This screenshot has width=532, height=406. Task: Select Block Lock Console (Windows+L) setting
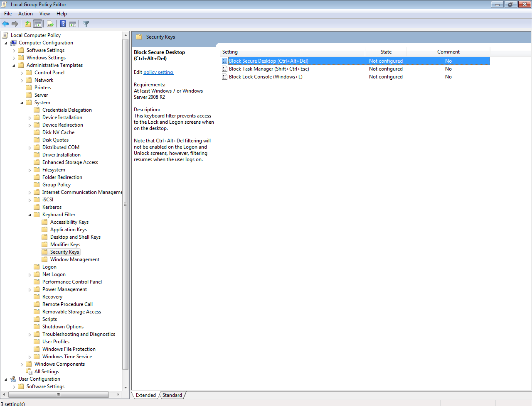click(265, 77)
